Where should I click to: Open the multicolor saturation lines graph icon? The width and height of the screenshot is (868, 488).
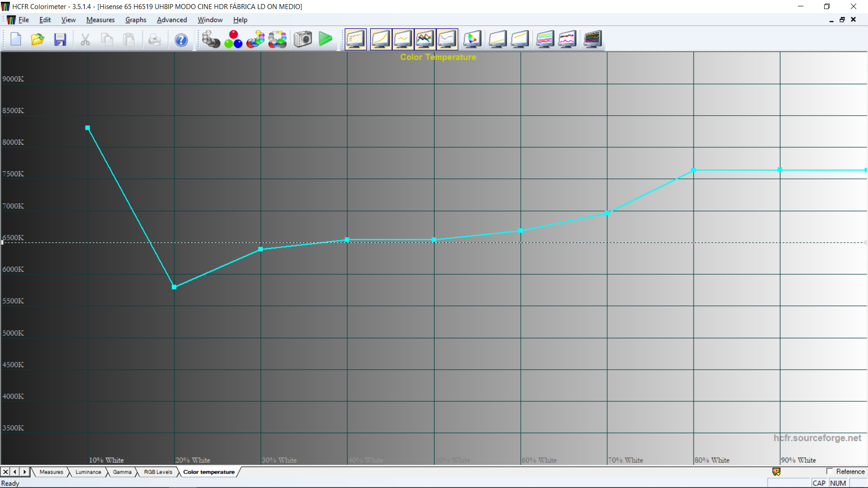pos(545,39)
